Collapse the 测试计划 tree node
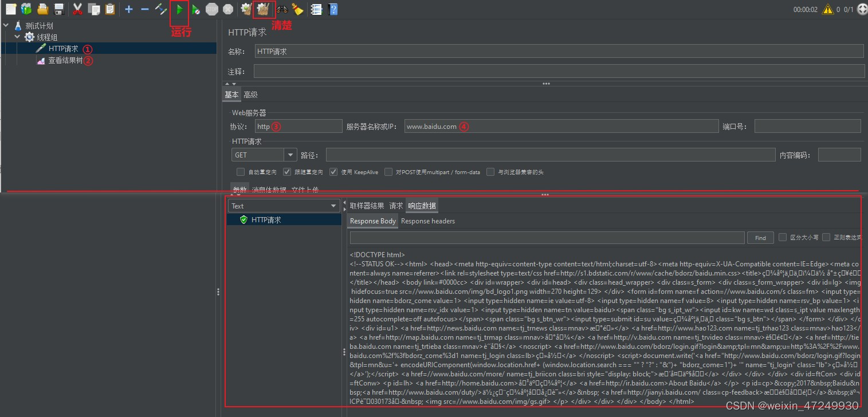868x417 pixels. click(x=6, y=26)
